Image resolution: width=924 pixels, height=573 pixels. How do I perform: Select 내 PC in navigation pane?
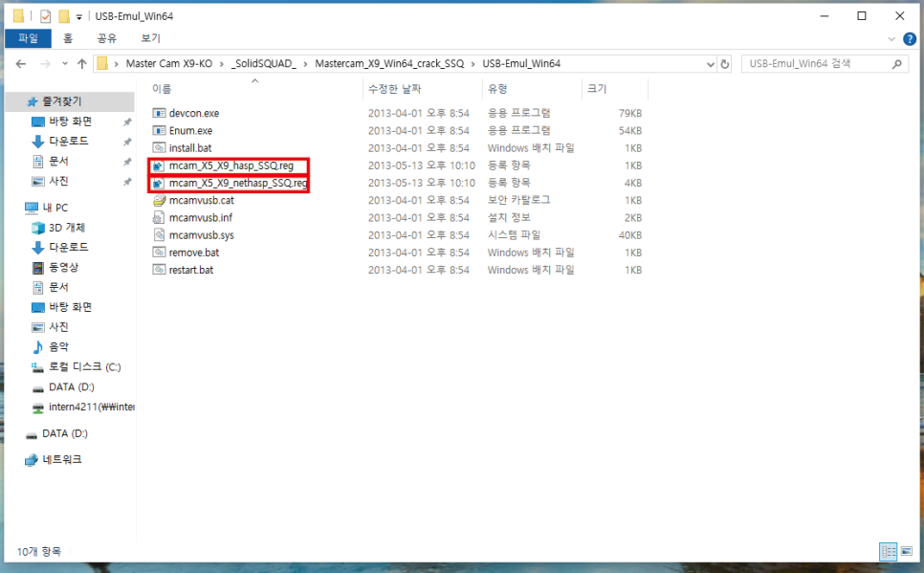point(55,208)
